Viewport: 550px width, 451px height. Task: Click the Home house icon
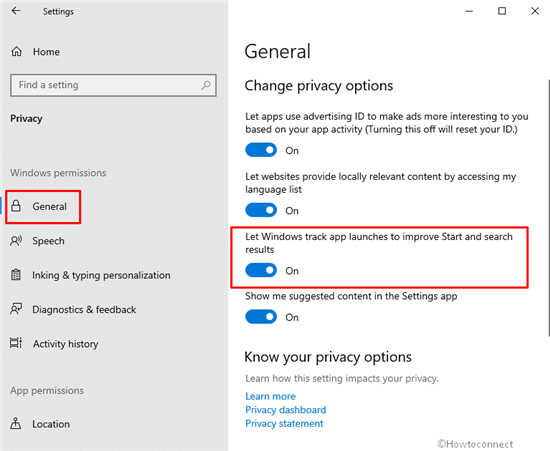[x=16, y=52]
